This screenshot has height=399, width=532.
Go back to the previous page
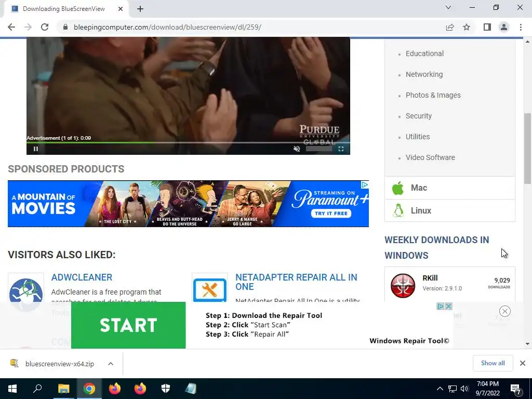click(x=11, y=27)
